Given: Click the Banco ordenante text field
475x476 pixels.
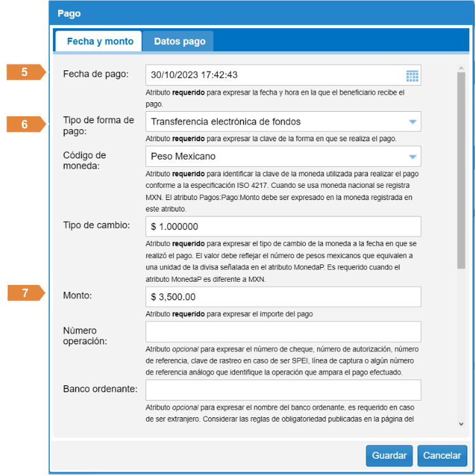Looking at the screenshot, I should click(x=283, y=390).
